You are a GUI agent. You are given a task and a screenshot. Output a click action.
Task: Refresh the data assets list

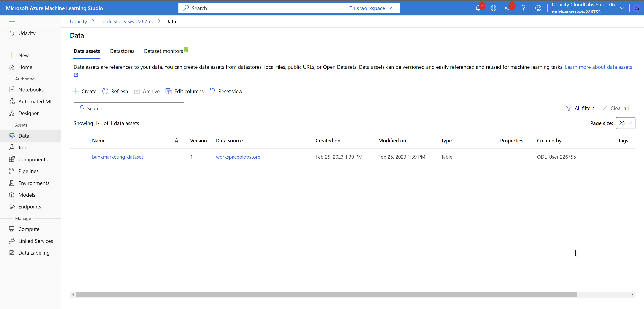[x=115, y=91]
